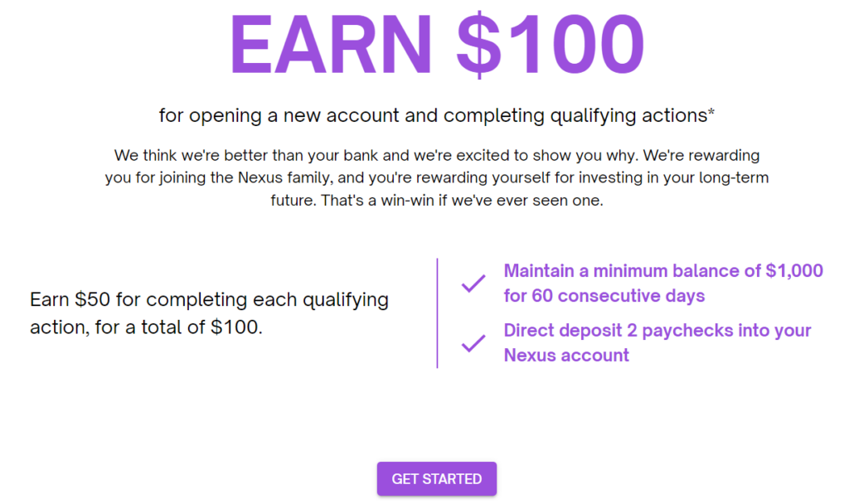Click the checkmark beside direct deposit requirement

[x=473, y=342]
